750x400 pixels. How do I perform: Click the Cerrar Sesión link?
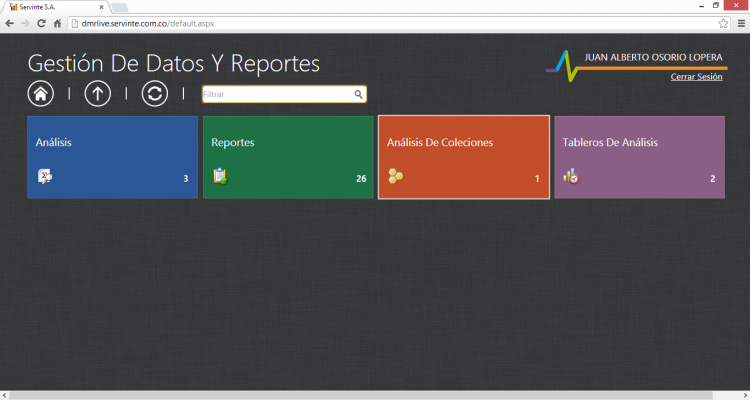pos(696,76)
